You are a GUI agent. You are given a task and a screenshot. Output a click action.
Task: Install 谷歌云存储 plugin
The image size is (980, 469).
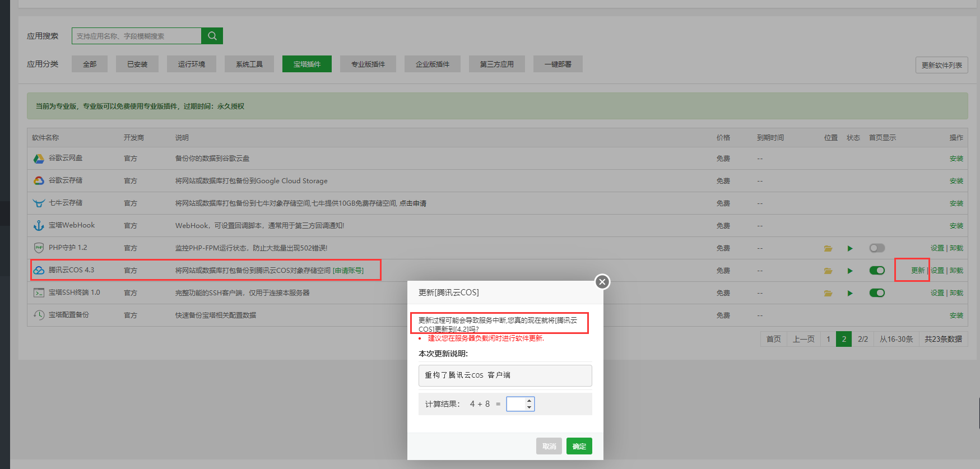click(x=956, y=181)
